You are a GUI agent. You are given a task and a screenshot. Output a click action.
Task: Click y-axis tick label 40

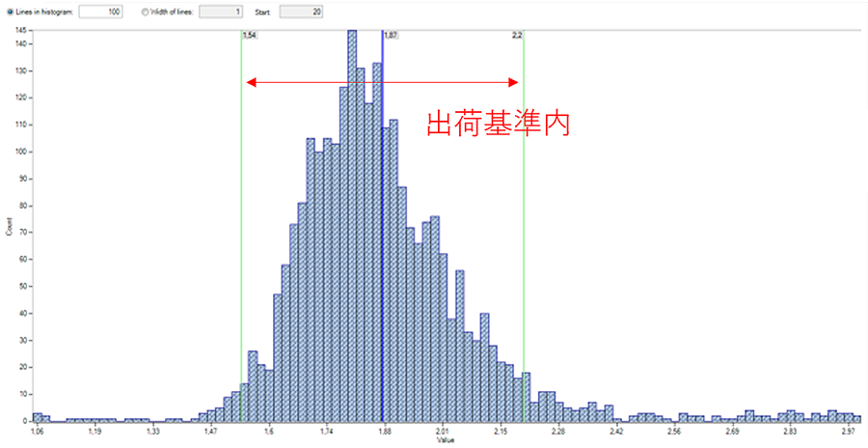click(x=23, y=314)
